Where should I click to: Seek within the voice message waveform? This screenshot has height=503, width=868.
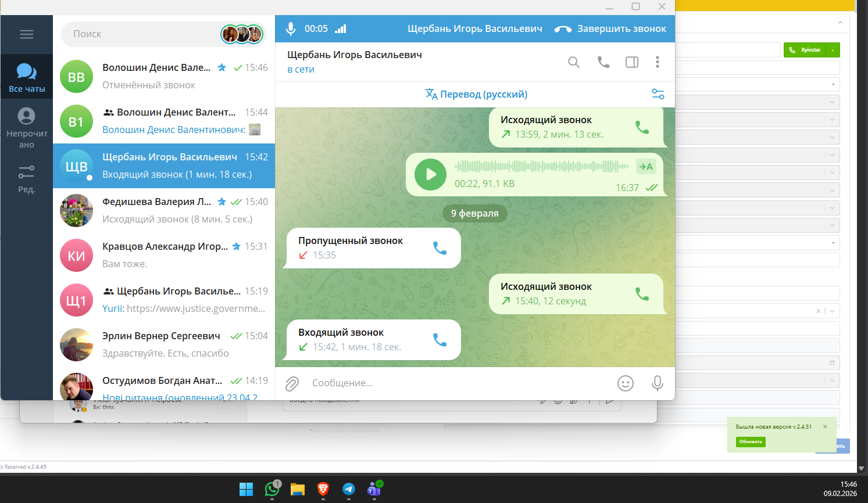click(541, 167)
